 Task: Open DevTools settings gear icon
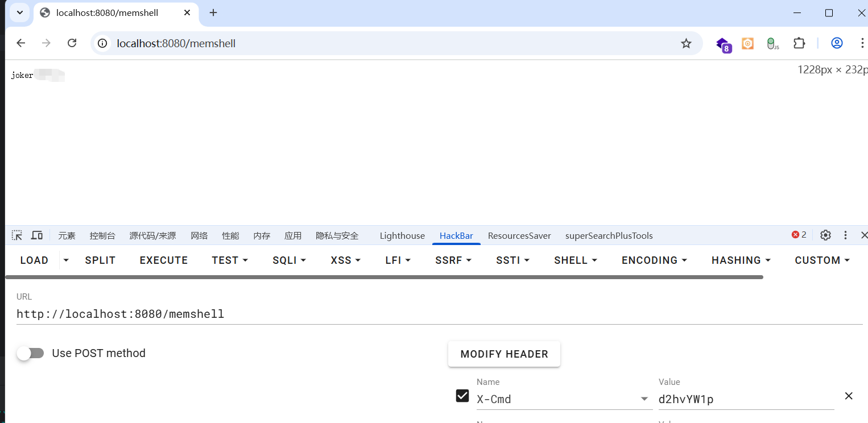click(x=825, y=235)
